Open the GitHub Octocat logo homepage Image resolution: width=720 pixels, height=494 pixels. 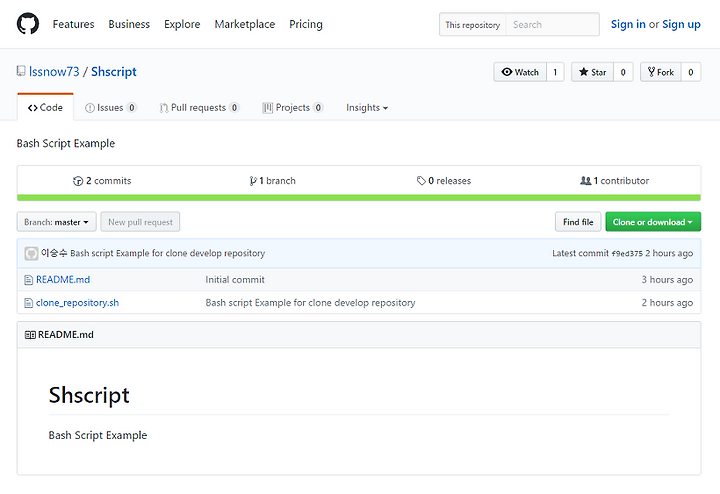pyautogui.click(x=28, y=24)
